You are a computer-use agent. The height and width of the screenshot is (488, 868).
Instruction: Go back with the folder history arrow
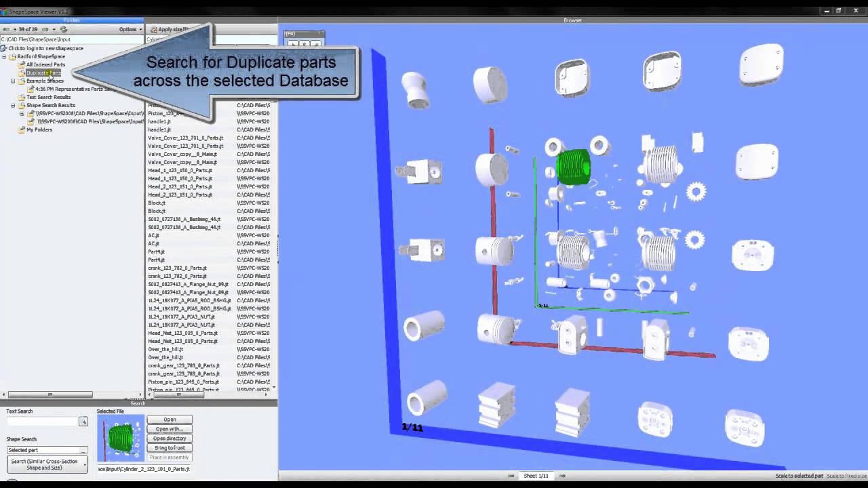[5, 29]
